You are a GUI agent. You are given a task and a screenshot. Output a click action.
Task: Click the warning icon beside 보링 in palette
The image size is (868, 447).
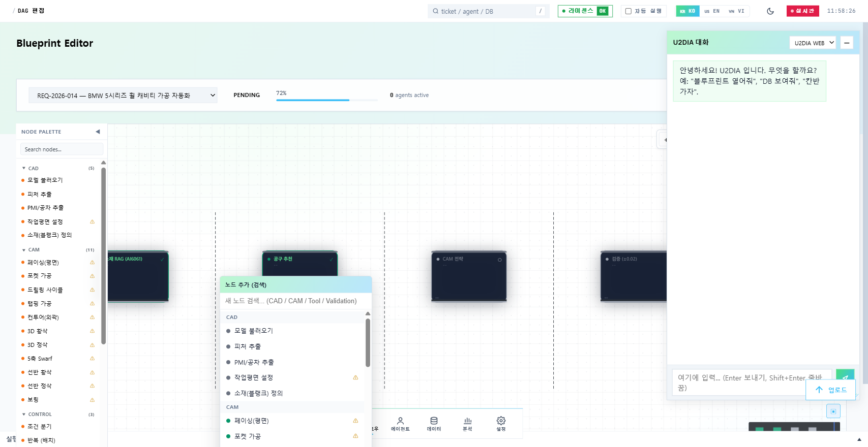[92, 400]
